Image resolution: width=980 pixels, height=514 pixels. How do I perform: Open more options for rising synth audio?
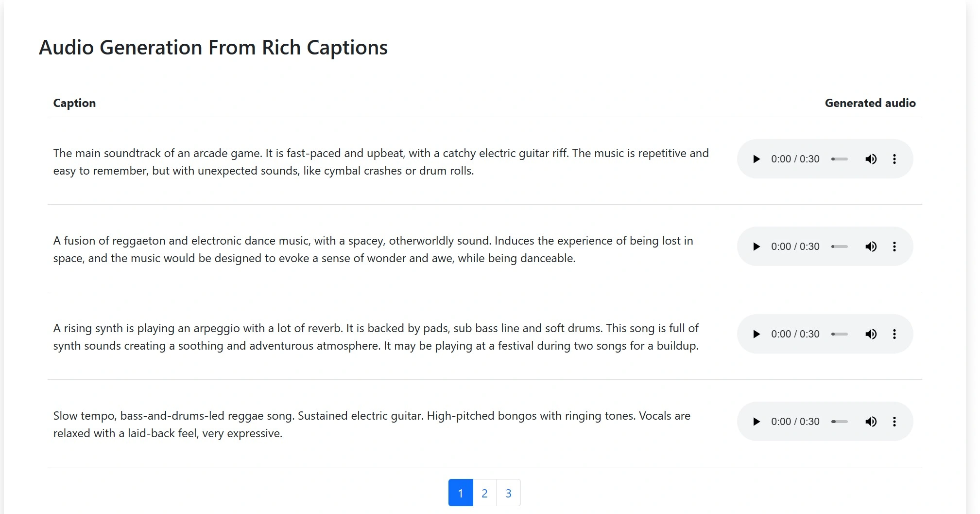click(x=894, y=334)
